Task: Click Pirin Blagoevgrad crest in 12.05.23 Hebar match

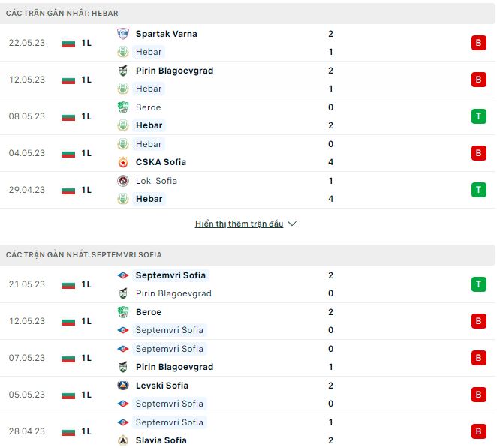Action: pyautogui.click(x=123, y=71)
